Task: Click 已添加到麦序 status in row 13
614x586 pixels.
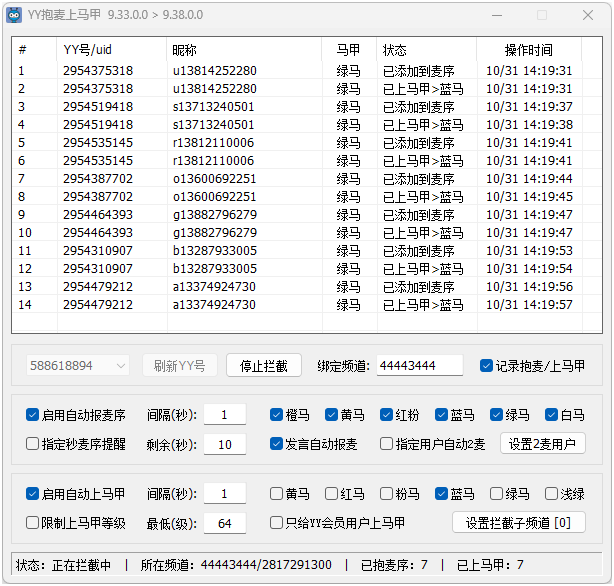Action: [x=419, y=287]
